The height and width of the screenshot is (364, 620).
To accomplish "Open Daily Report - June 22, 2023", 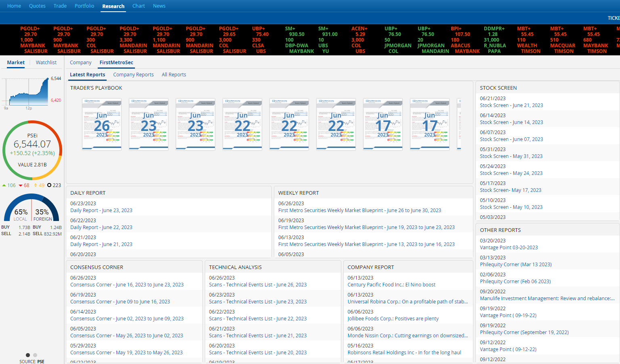I will (x=101, y=227).
